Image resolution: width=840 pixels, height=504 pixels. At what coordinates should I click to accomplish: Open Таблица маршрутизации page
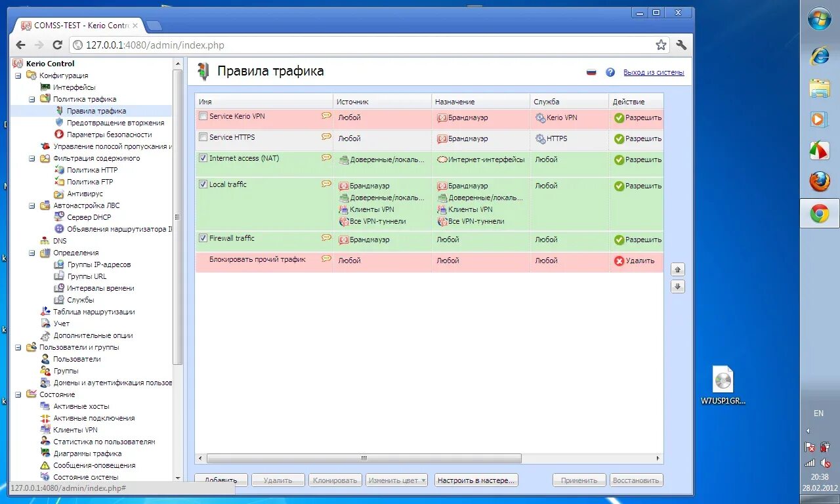click(x=94, y=312)
